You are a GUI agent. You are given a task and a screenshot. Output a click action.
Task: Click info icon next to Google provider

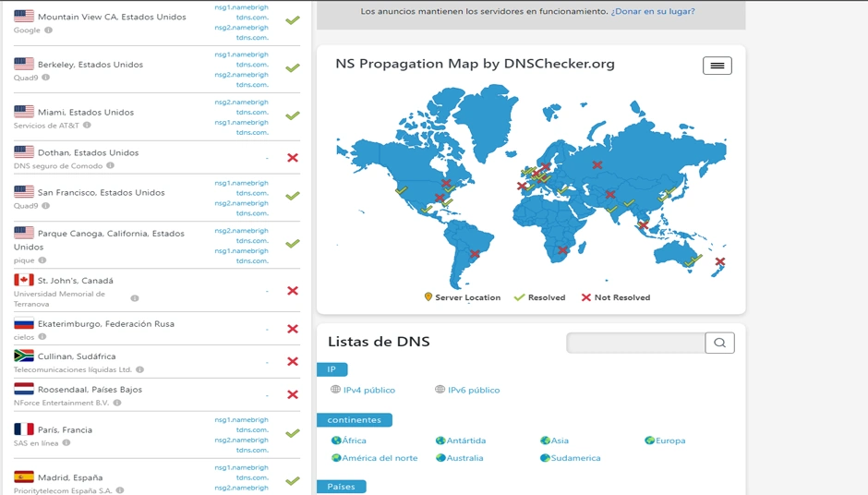click(49, 30)
